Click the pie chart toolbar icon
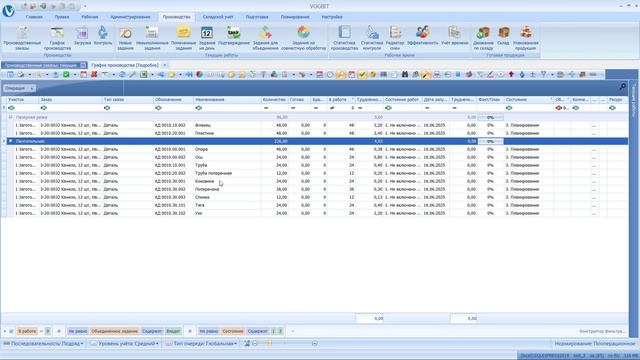The image size is (640, 360). click(x=199, y=74)
